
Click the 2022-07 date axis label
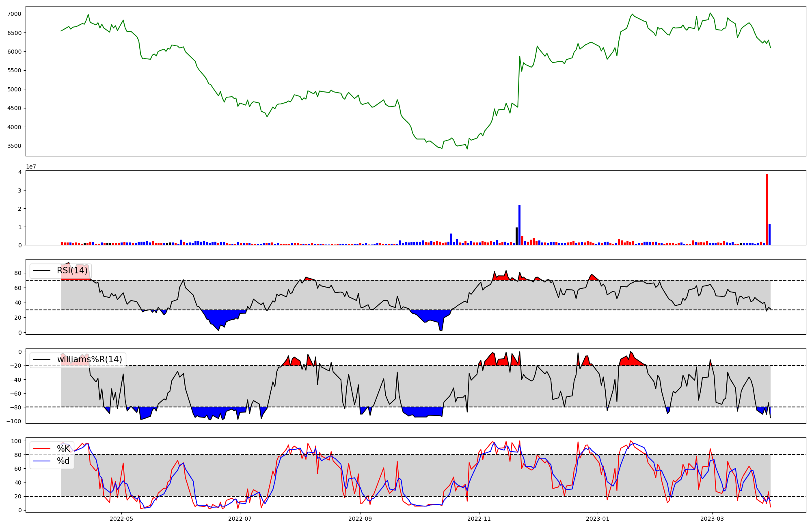[x=240, y=519]
